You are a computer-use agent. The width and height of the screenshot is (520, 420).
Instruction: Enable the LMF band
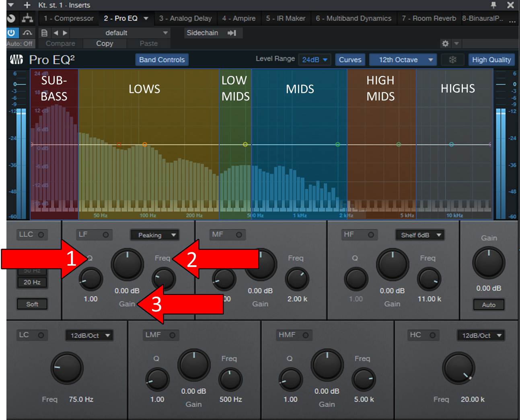point(172,335)
